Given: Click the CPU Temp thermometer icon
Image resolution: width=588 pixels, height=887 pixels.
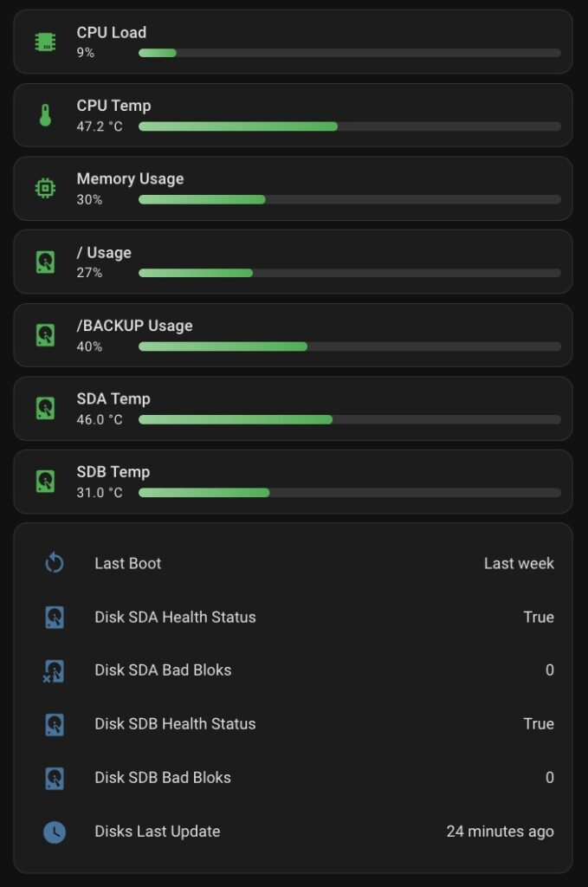Looking at the screenshot, I should (x=45, y=115).
